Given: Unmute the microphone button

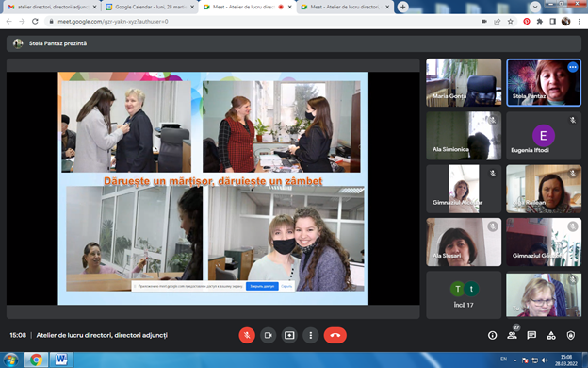Looking at the screenshot, I should (x=247, y=335).
